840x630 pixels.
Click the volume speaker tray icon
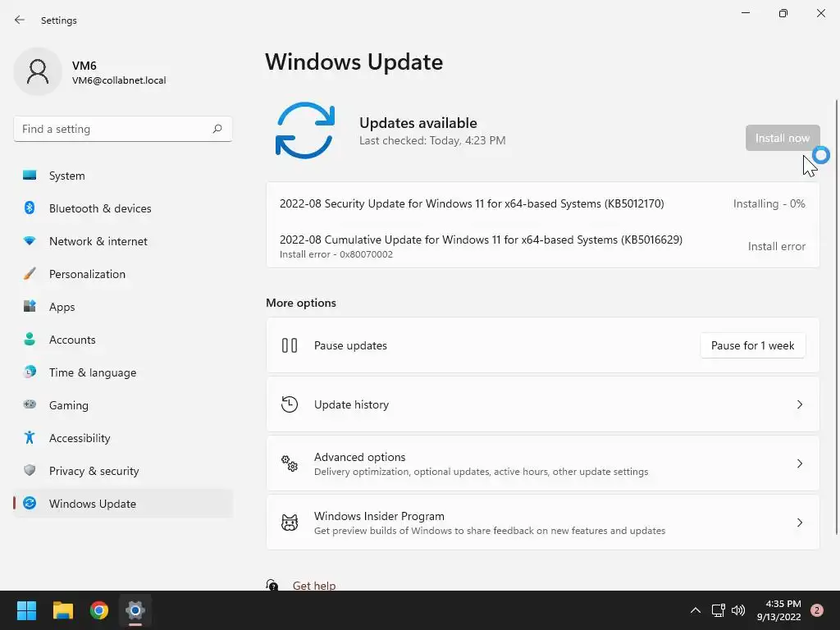(x=738, y=610)
